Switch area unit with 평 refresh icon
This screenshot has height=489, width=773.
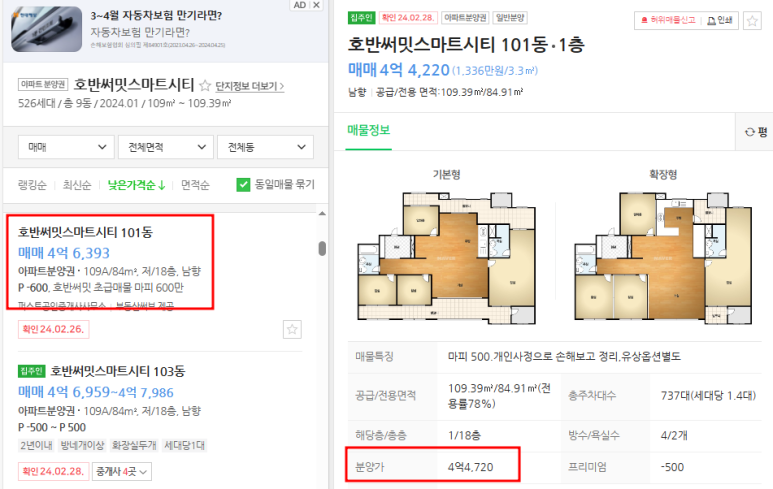point(756,132)
